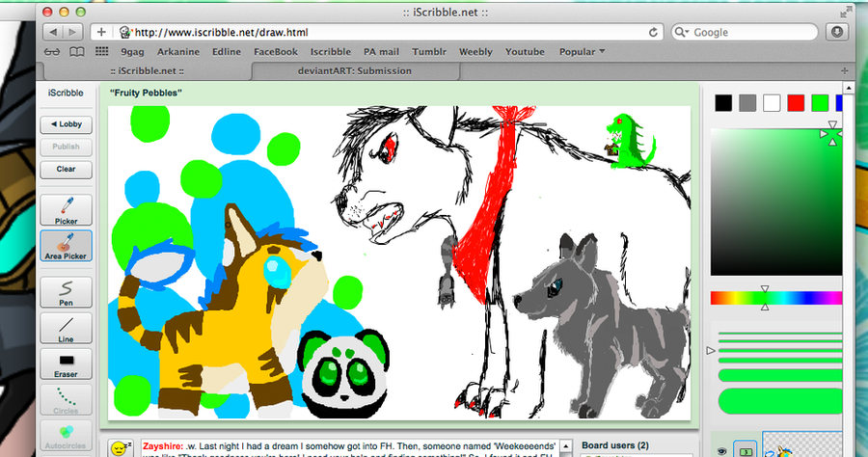Select the Circles tool
This screenshot has height=457, width=868.
66,399
